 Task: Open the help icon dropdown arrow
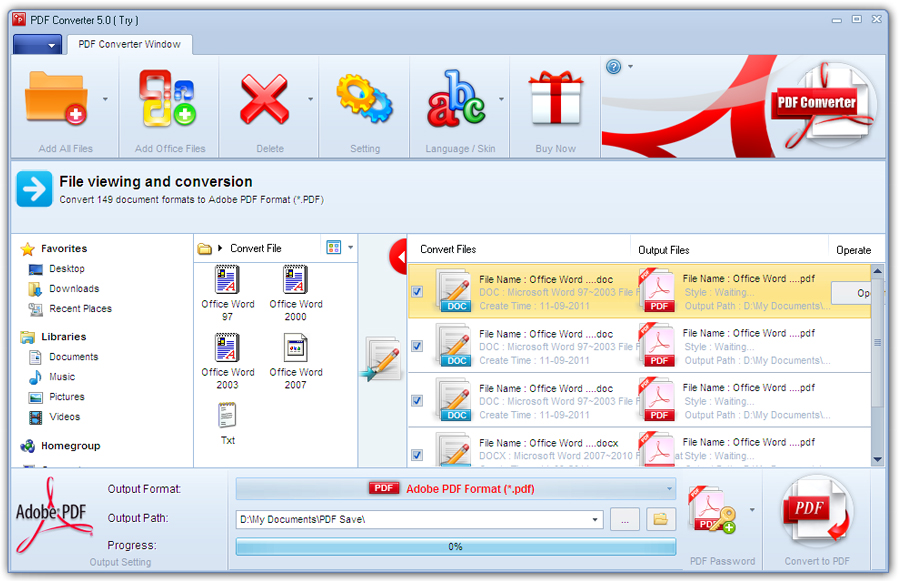[x=631, y=67]
